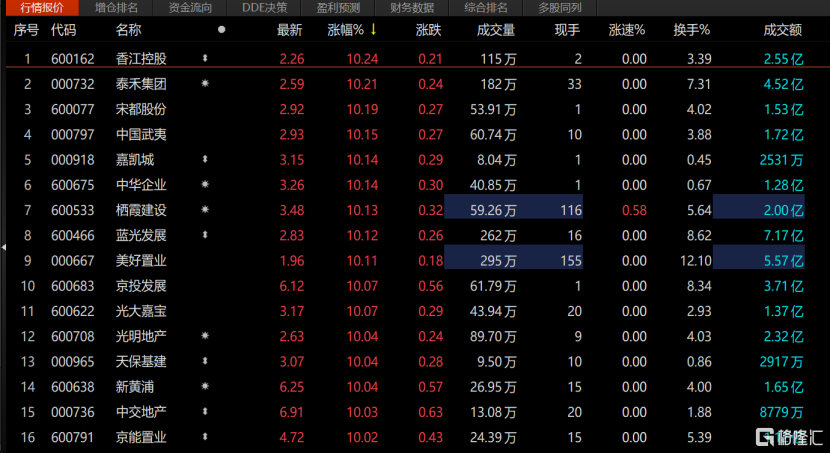The height and width of the screenshot is (454, 830).
Task: Sort by 现手 column header
Action: coord(567,30)
